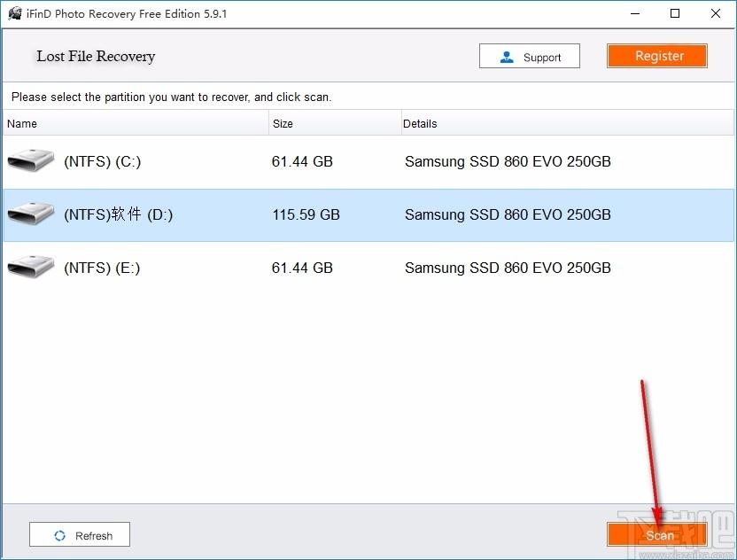Screen dimensions: 737x560
Task: Click Samsung SSD details in D: row
Action: pyautogui.click(x=508, y=214)
